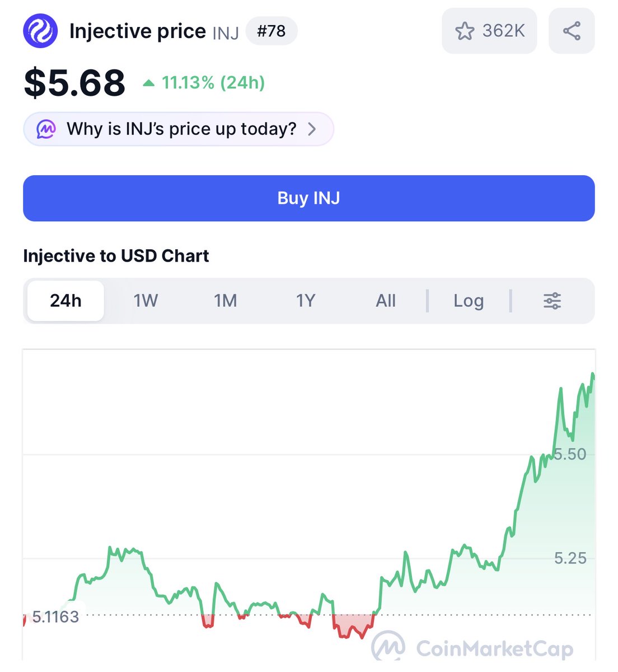The height and width of the screenshot is (672, 618).
Task: Select the #78 rank badge
Action: pos(271,31)
